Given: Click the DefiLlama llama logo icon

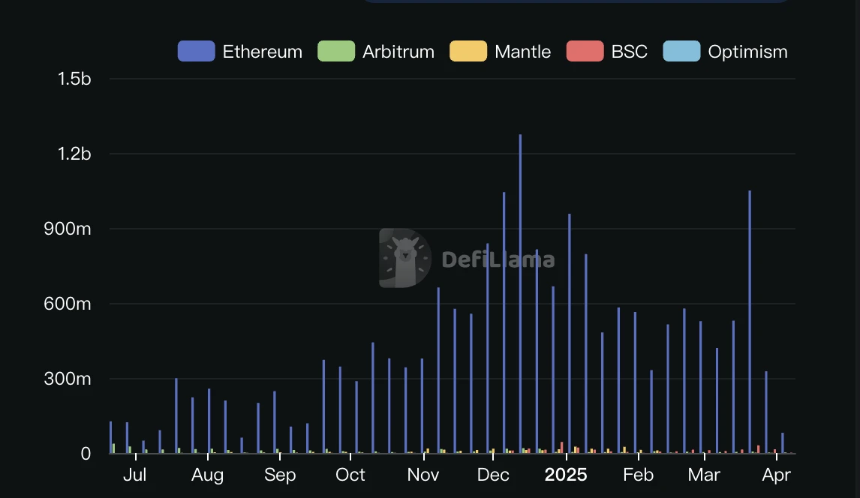Looking at the screenshot, I should (x=404, y=258).
